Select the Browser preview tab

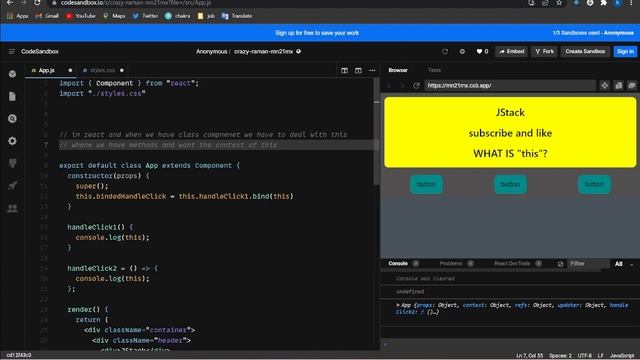[x=398, y=70]
